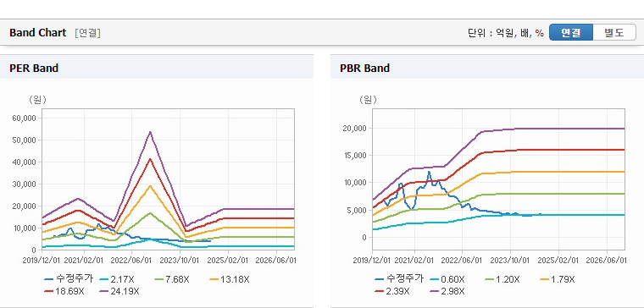
Task: Click the PER Band panel title
Action: [34, 68]
